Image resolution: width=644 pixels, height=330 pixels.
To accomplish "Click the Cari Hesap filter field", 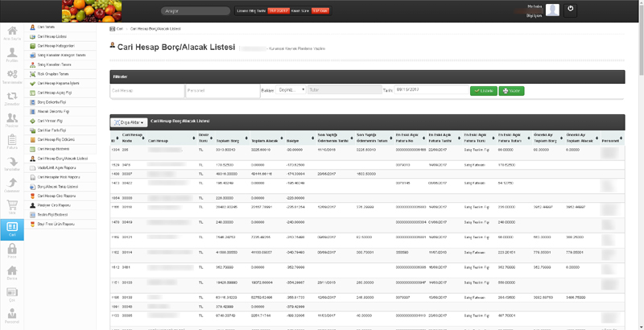I will (x=147, y=91).
